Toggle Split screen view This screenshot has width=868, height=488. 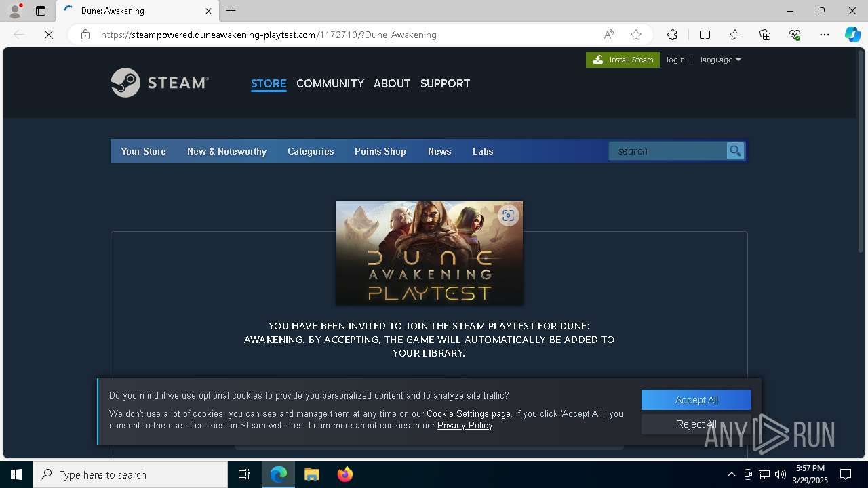tap(705, 35)
